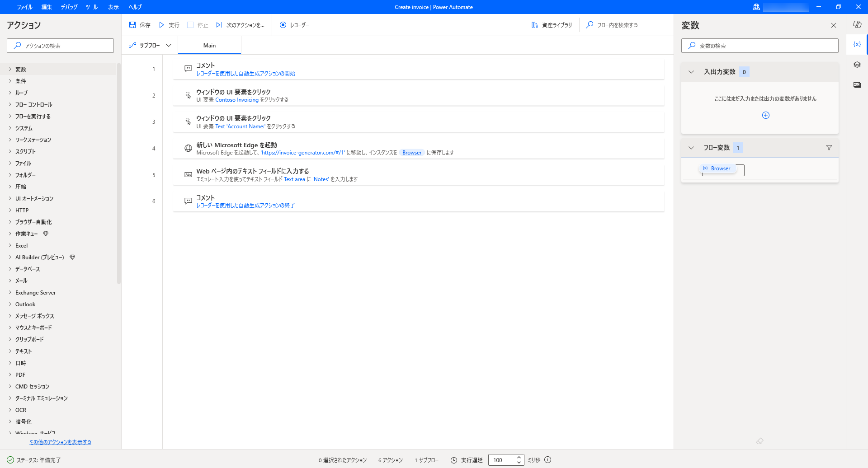Screen dimensions: 868x468
Task: Click the invoice-generator.com URL link
Action: [302, 153]
